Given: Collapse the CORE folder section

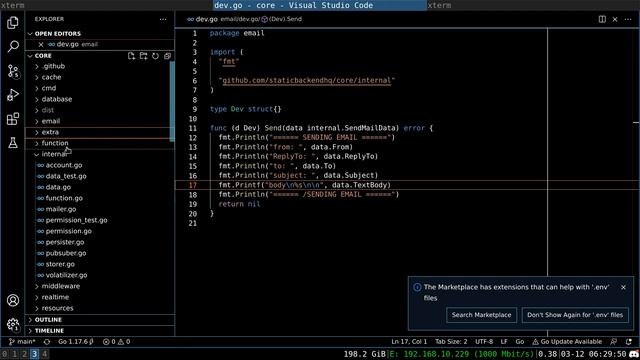Looking at the screenshot, I should coord(43,56).
